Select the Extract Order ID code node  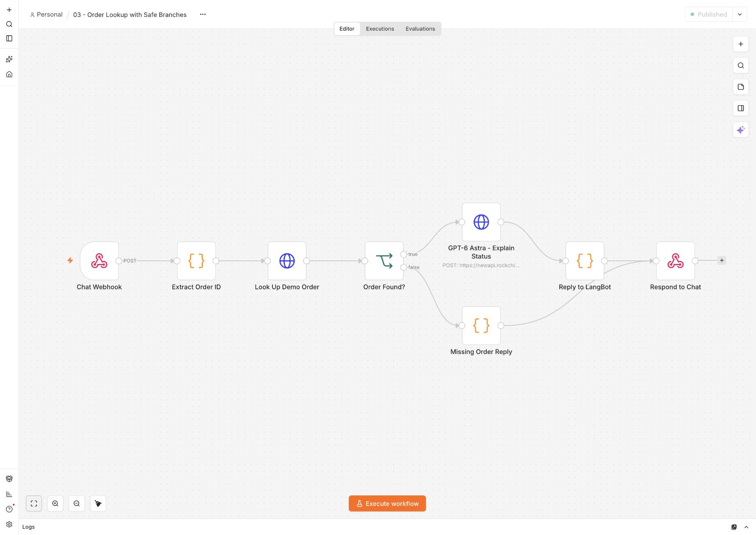point(196,261)
